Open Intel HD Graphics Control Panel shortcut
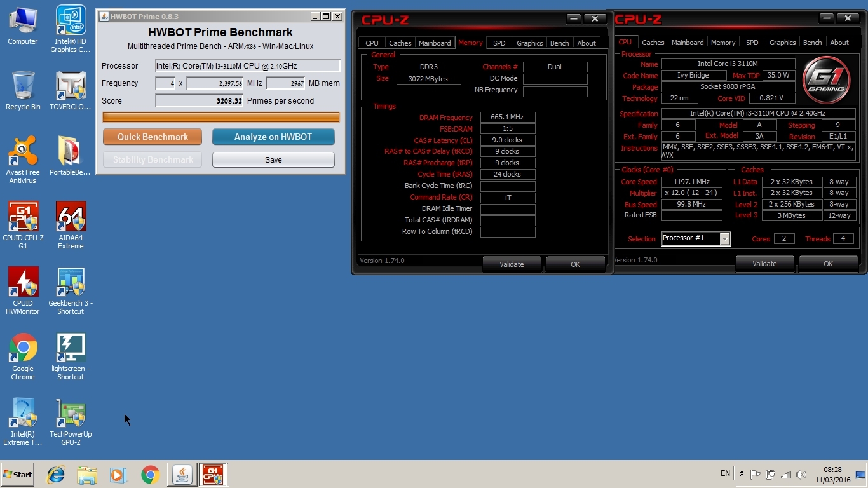This screenshot has height=488, width=868. 71,29
